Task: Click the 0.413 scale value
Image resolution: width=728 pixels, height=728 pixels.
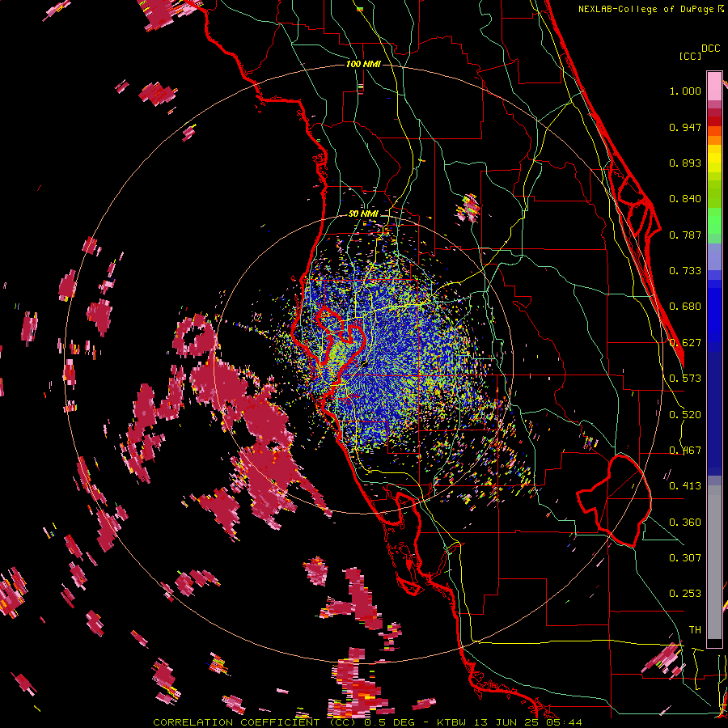Action: pos(685,486)
